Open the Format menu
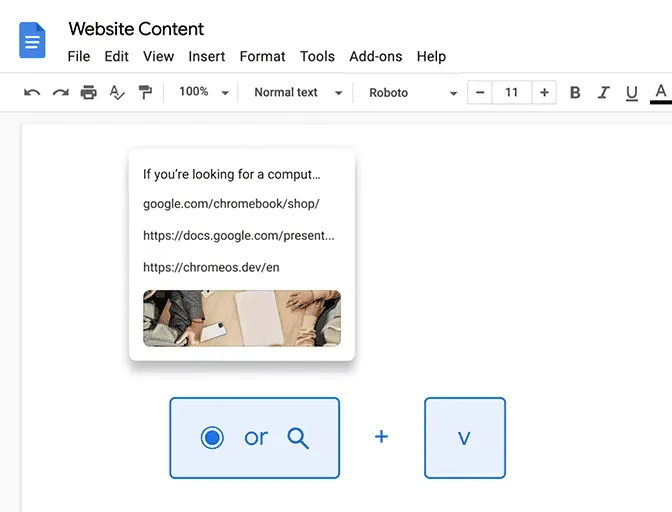Viewport: 672px width, 512px height. click(x=262, y=57)
